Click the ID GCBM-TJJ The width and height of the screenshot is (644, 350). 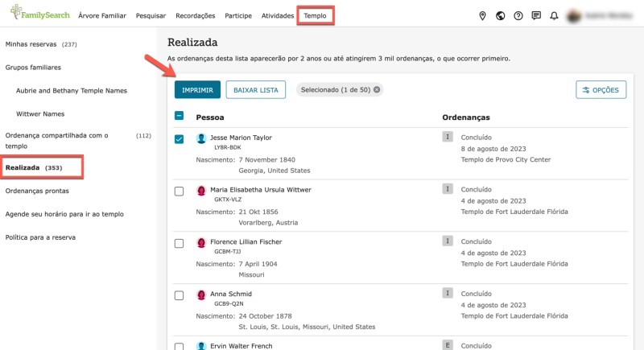click(228, 252)
